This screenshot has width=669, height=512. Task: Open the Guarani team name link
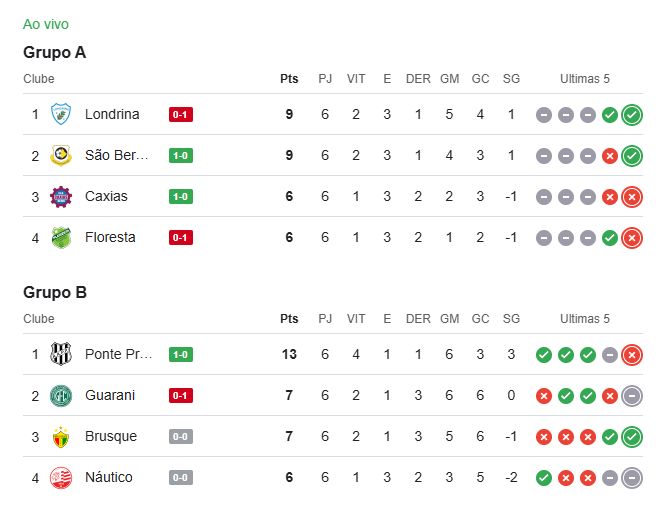[x=111, y=395]
